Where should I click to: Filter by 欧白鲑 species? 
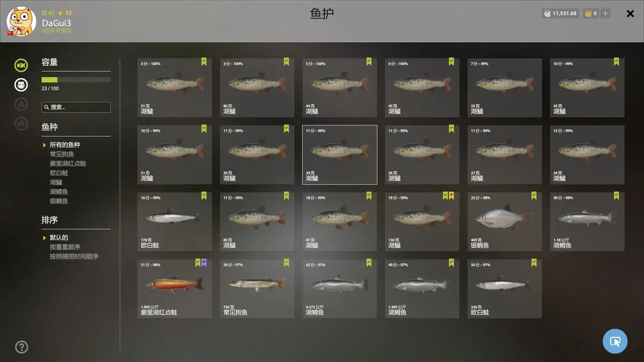[58, 173]
